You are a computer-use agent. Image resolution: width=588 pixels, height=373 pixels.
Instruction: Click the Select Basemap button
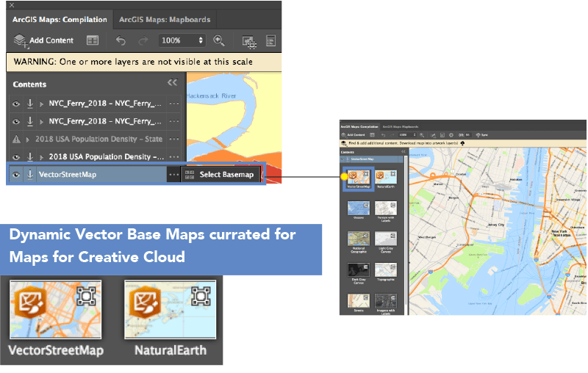pos(220,175)
